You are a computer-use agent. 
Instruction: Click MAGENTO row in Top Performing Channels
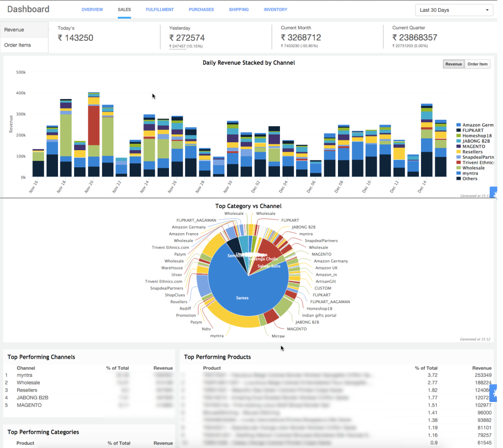coord(89,405)
